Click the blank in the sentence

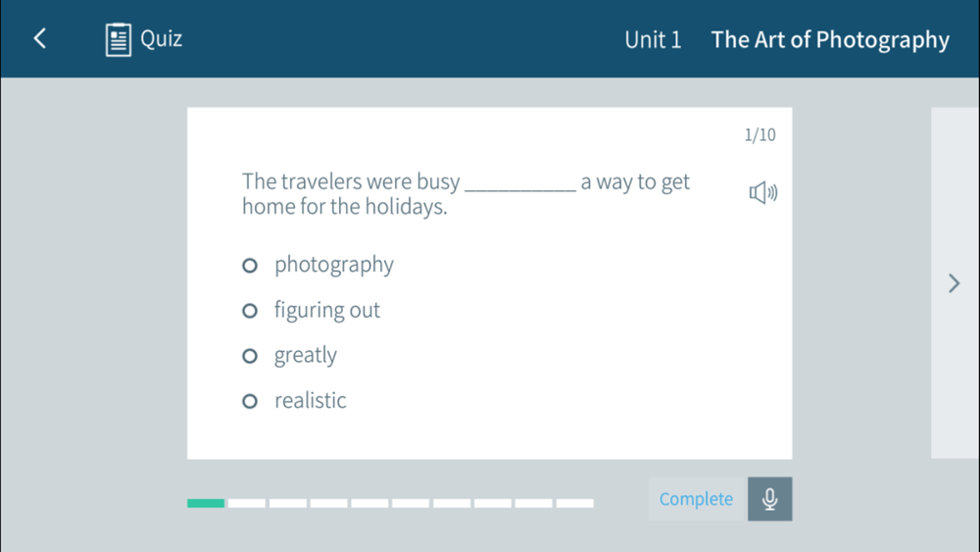coord(519,183)
